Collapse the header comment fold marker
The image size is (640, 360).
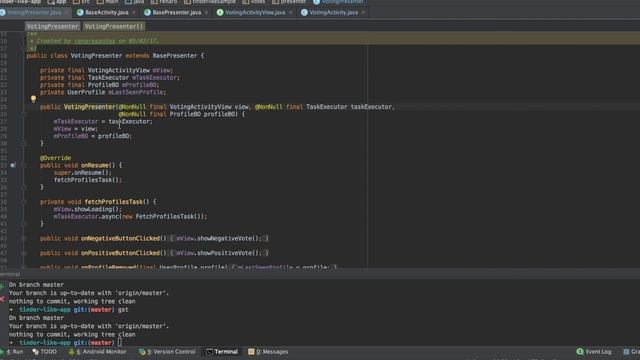point(24,48)
